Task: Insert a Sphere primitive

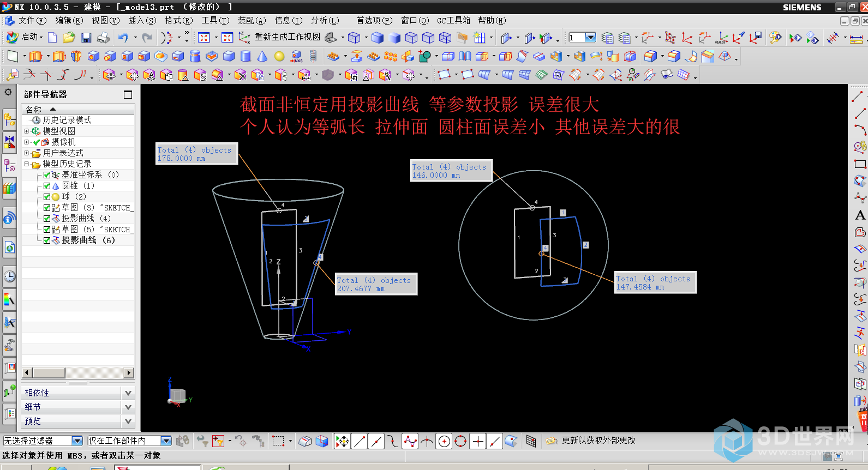Action: click(x=279, y=56)
